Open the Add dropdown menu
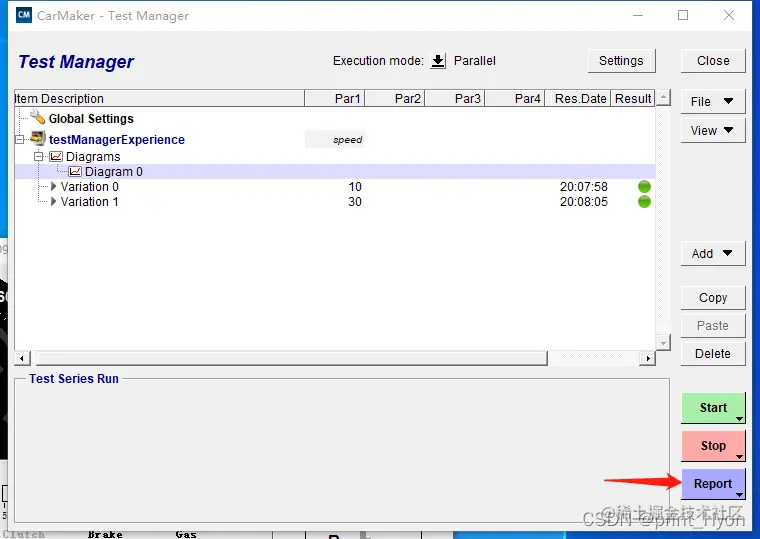The image size is (760, 539). coord(712,254)
